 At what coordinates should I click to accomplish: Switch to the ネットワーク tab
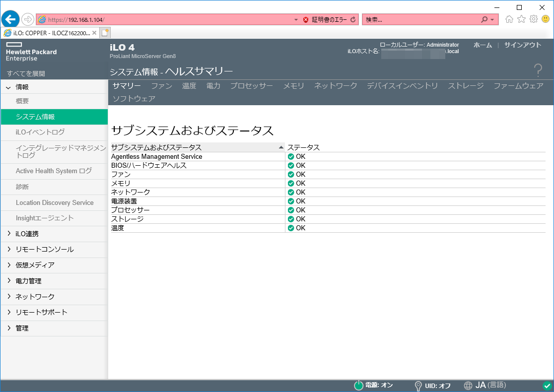click(336, 86)
